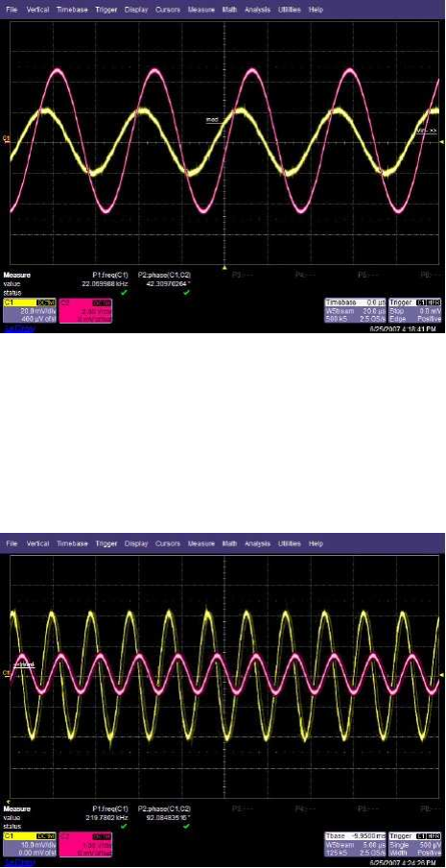Click the Measure label beside the 219.7802 kHz reading
The height and width of the screenshot is (868, 446).
(x=17, y=808)
